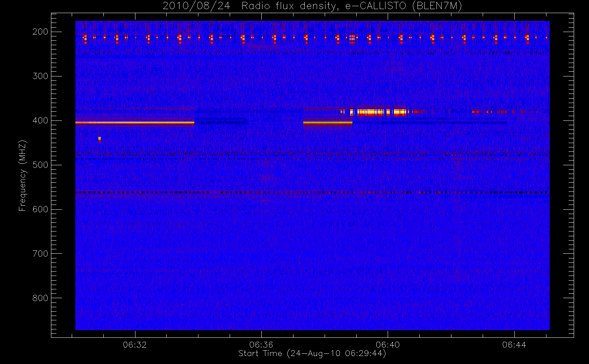Click the 'Frequency (MHZ)' vertical axis title
The width and height of the screenshot is (589, 364).
click(23, 175)
